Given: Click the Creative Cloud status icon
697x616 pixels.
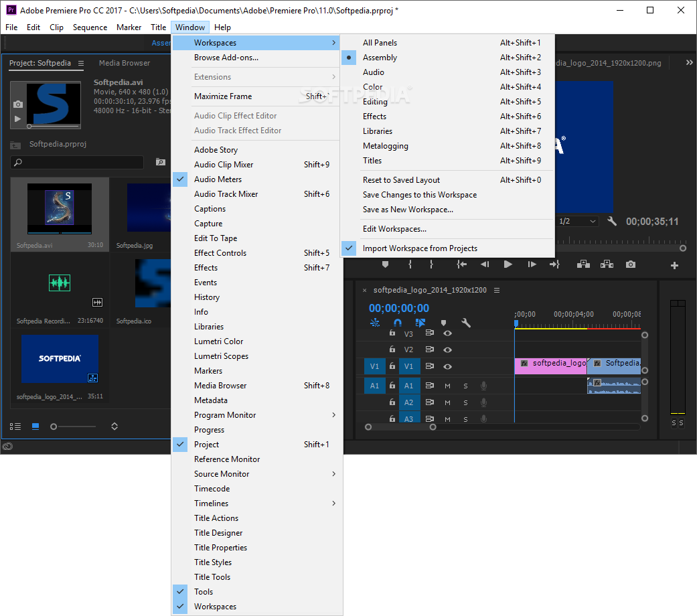Looking at the screenshot, I should tap(7, 446).
